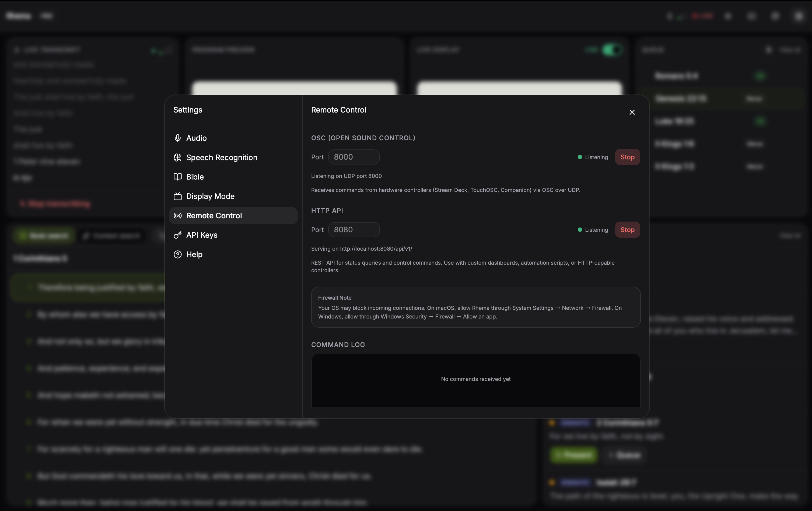Select Remote Control in settings sidebar
The height and width of the screenshot is (511, 812).
(x=233, y=216)
